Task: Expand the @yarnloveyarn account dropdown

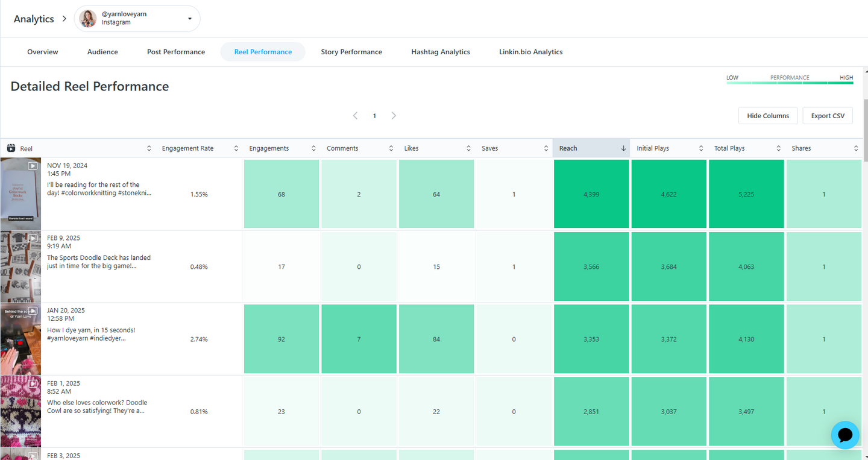Action: pyautogui.click(x=190, y=19)
